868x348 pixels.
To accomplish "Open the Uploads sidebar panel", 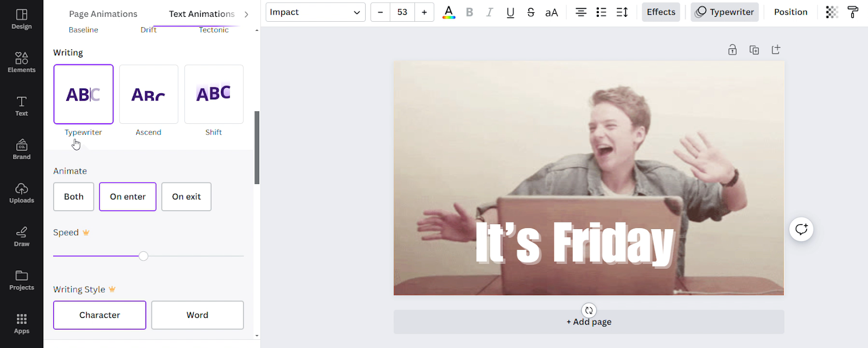I will pos(22,193).
